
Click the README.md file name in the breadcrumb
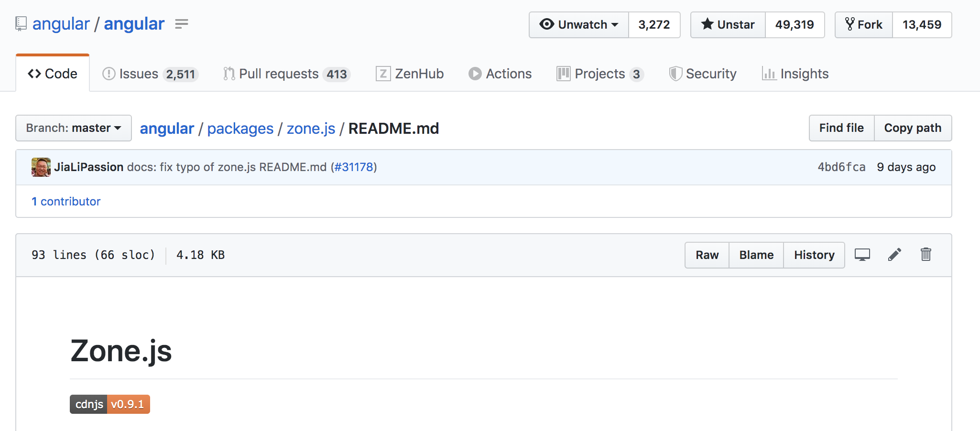[x=393, y=129]
